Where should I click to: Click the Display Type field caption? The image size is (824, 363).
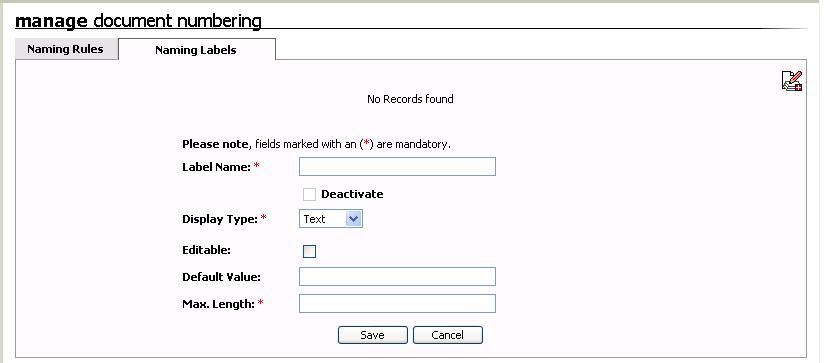pos(220,219)
